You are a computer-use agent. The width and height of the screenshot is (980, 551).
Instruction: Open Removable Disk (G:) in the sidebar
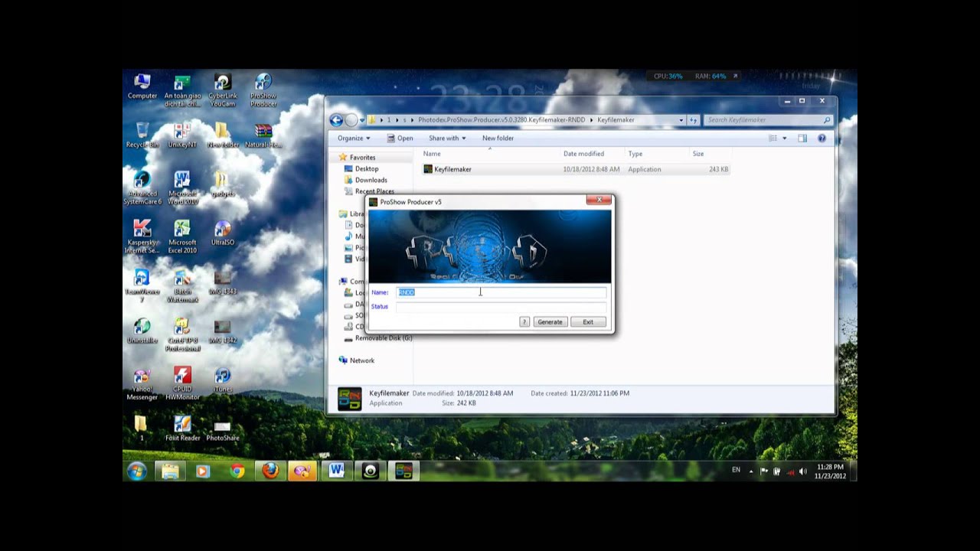(383, 337)
